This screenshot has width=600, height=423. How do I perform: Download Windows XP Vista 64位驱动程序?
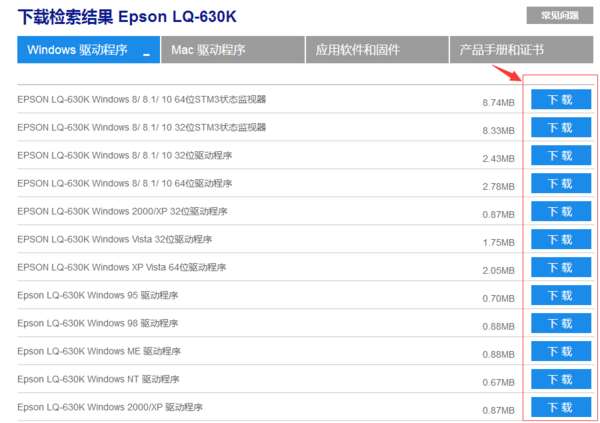click(x=561, y=268)
